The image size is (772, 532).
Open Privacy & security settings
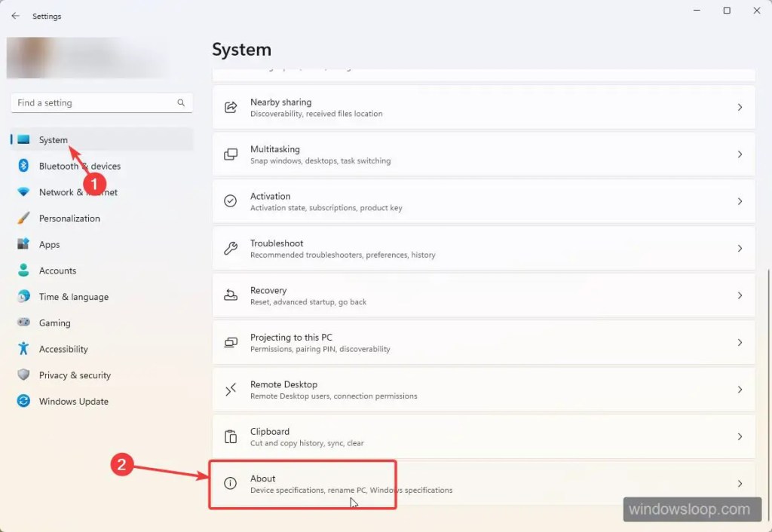pyautogui.click(x=75, y=375)
